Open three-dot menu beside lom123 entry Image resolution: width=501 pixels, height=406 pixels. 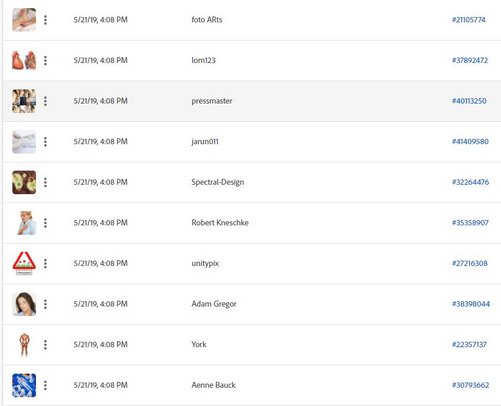pos(45,61)
